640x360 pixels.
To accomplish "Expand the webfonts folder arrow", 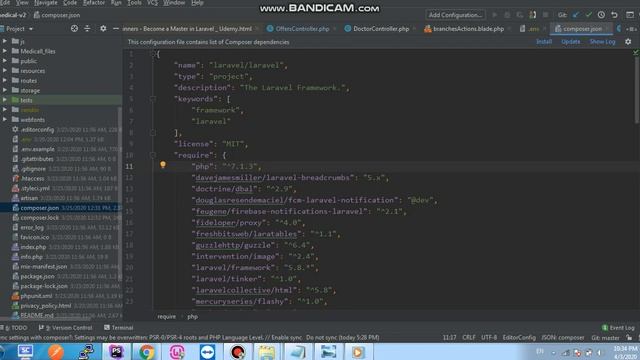I will point(4,120).
